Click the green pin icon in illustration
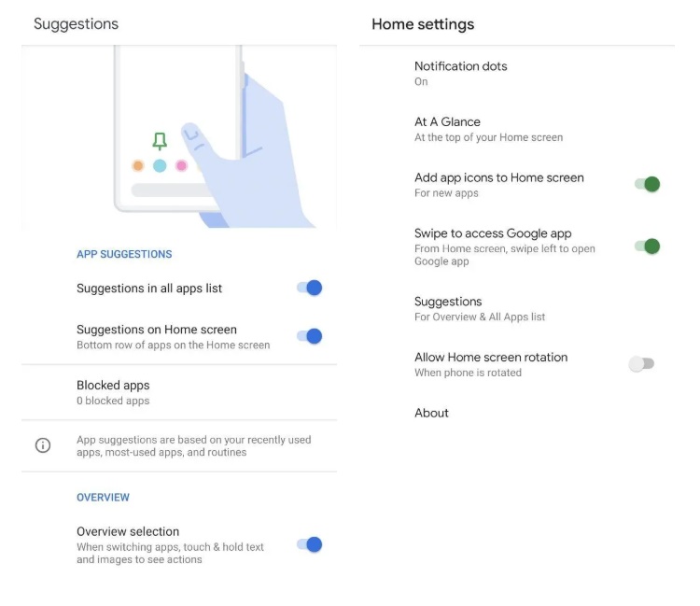700x606 pixels. pyautogui.click(x=160, y=141)
